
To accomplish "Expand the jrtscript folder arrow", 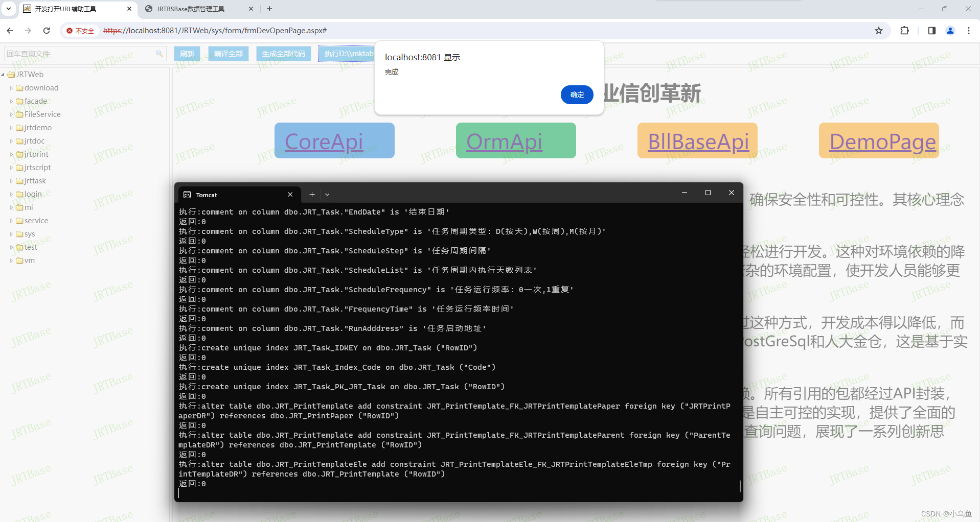I will point(12,168).
